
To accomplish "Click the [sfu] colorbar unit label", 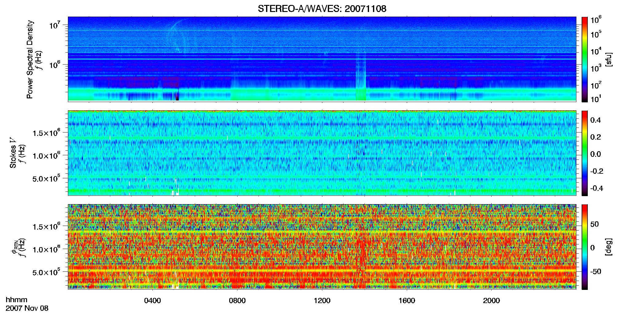I will click(609, 59).
